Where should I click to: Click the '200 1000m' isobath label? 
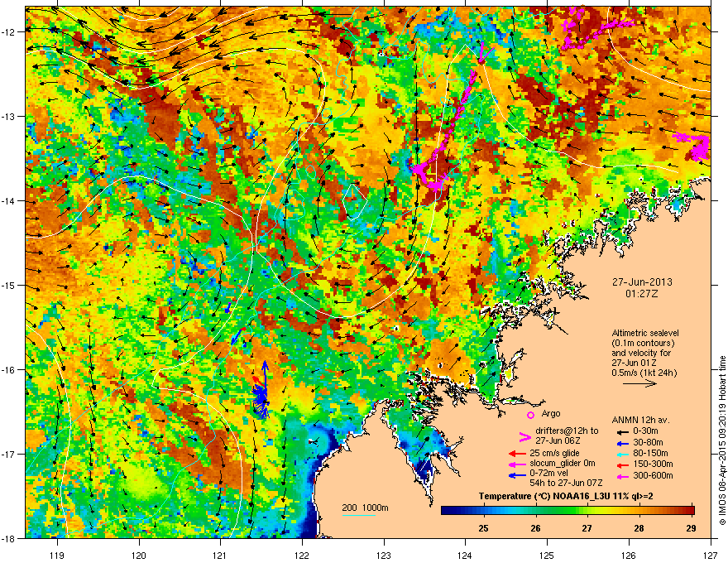click(x=365, y=508)
